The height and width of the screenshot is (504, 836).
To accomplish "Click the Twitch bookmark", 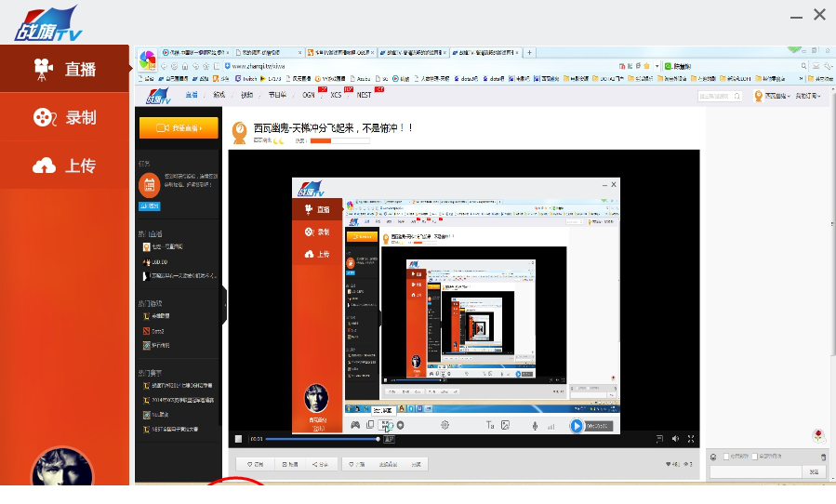I will pos(246,78).
